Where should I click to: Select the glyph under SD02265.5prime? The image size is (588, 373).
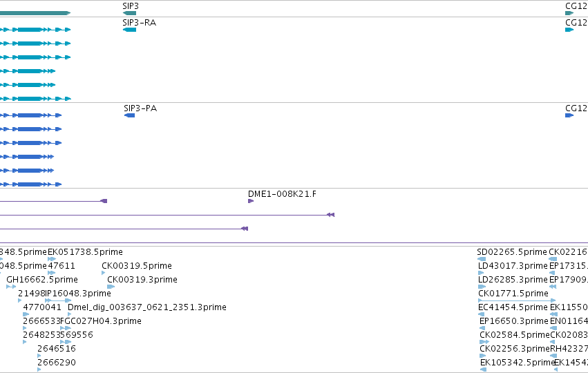click(x=482, y=259)
